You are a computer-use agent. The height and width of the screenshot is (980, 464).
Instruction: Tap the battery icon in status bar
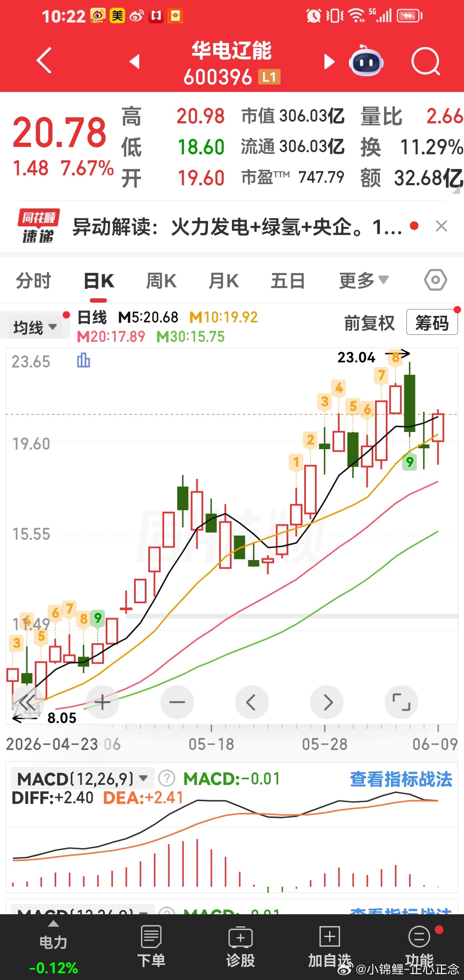(409, 16)
